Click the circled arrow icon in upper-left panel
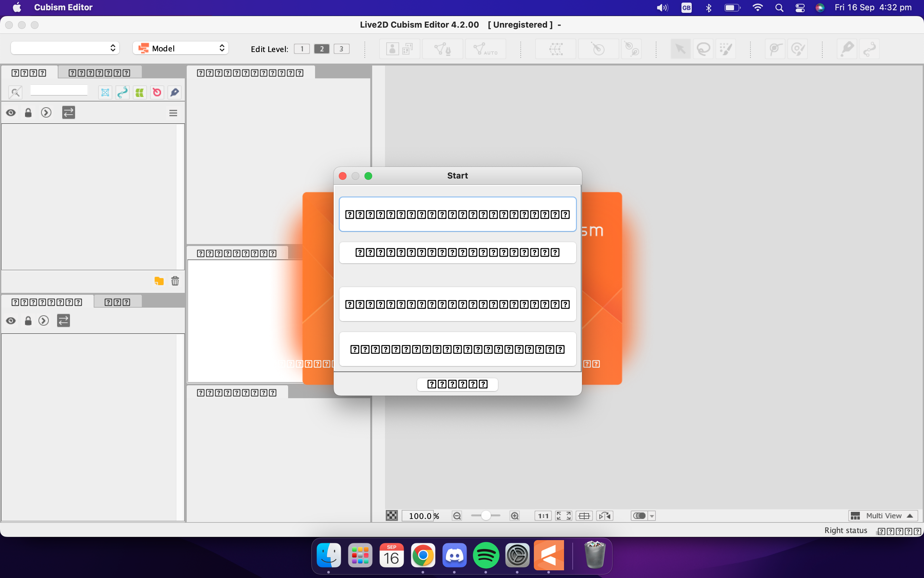924x578 pixels. (46, 112)
